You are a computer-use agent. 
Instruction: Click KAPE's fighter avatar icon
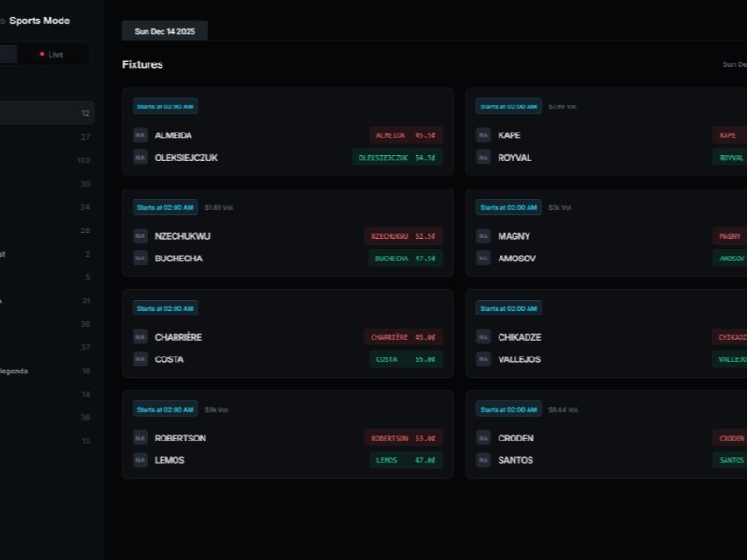coord(484,135)
